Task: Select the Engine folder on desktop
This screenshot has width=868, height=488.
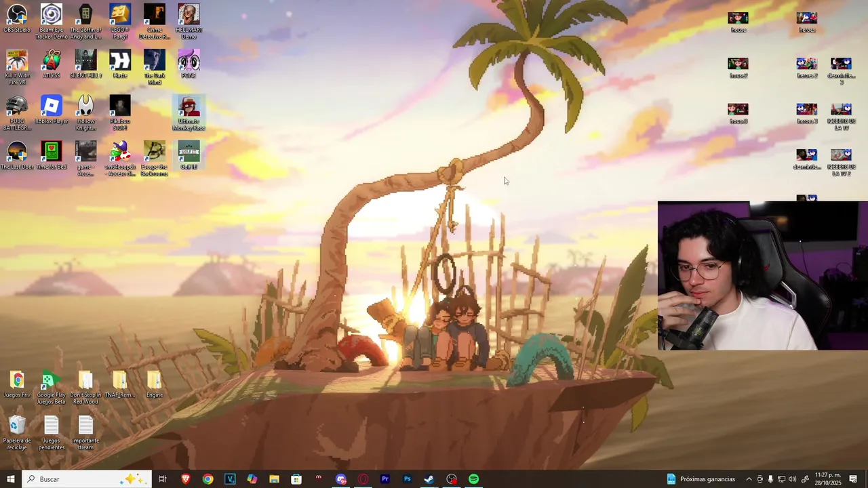Action: click(154, 384)
